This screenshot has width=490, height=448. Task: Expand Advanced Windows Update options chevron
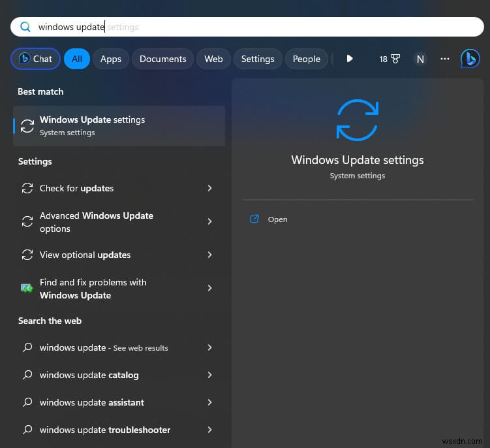[x=209, y=221]
